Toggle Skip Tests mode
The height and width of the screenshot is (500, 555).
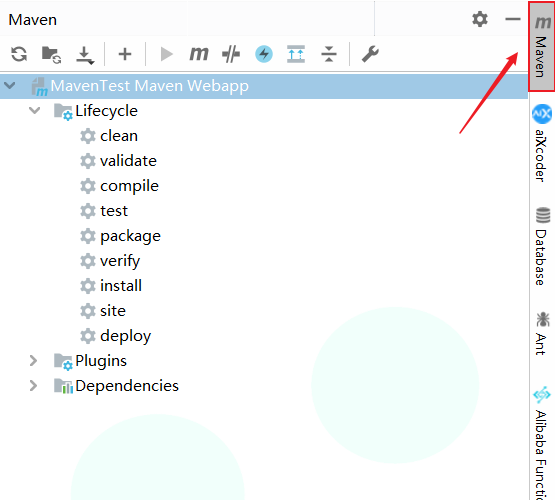pos(231,54)
